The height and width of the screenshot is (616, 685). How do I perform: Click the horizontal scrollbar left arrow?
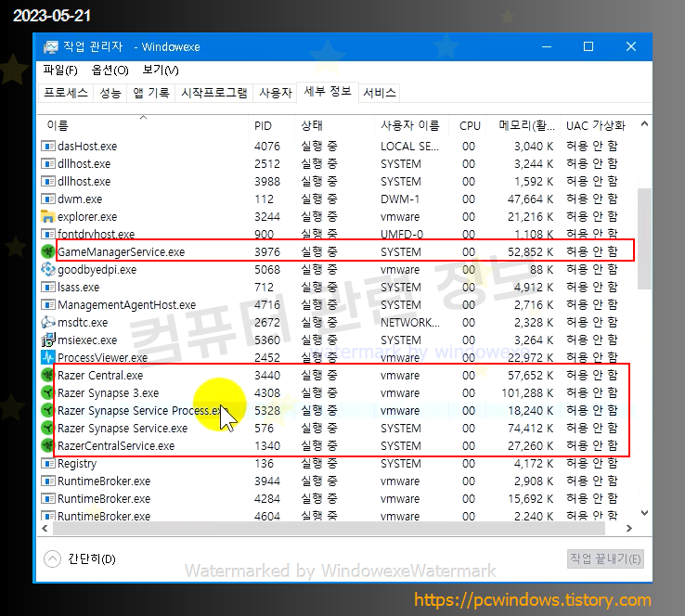tap(45, 528)
